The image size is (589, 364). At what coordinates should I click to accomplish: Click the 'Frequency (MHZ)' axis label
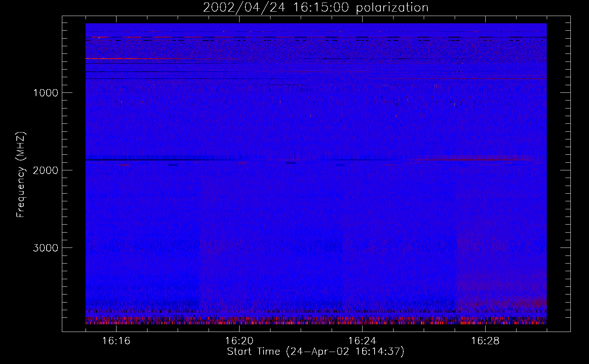[21, 175]
